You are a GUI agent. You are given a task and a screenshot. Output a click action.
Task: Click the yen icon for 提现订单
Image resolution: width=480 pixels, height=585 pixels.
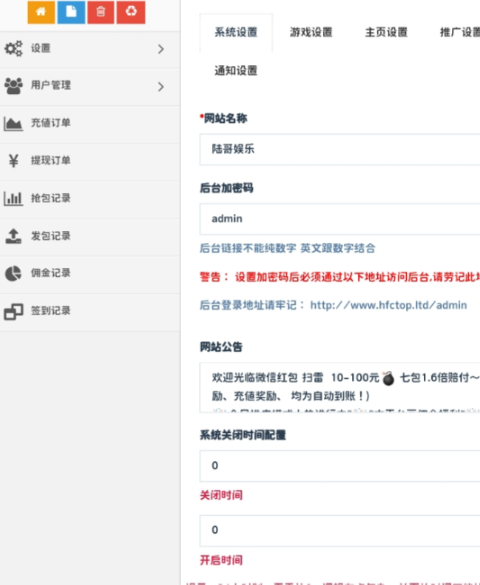13,160
